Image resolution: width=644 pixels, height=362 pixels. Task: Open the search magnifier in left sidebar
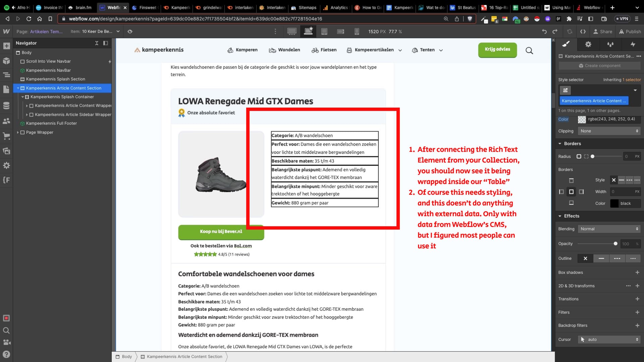(x=6, y=330)
